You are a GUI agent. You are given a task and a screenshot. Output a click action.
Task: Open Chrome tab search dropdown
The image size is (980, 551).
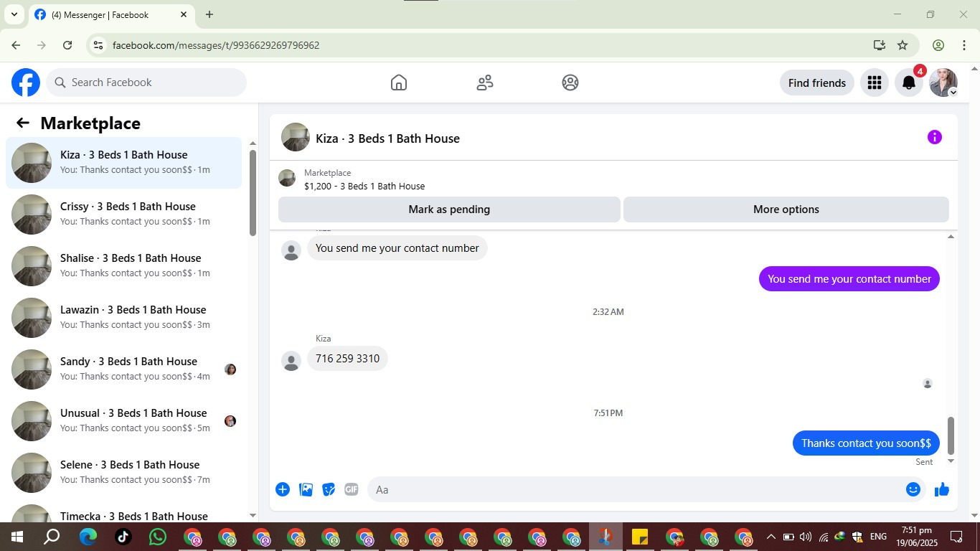pos(14,14)
